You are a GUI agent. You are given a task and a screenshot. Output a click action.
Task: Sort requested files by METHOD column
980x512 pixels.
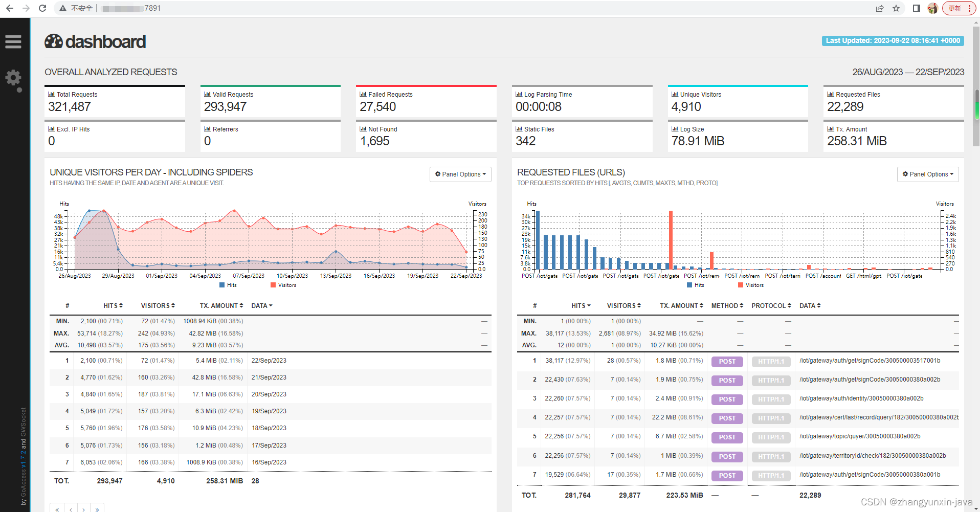pos(727,306)
